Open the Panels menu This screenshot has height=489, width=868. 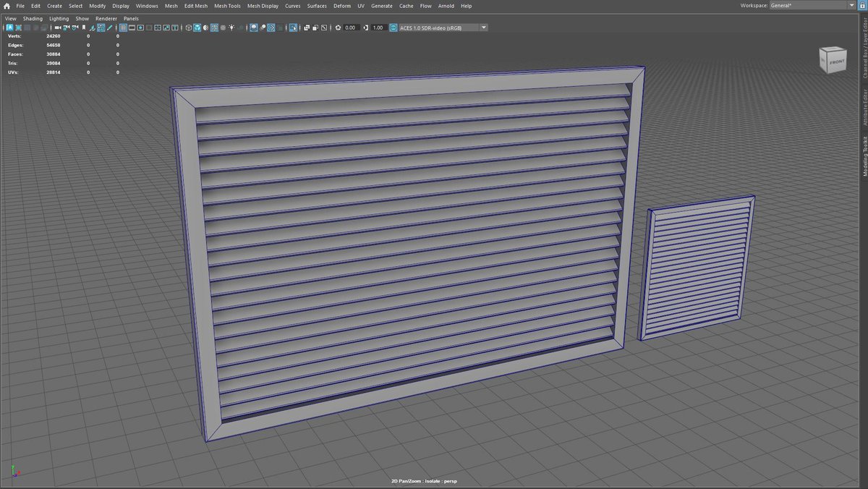(x=131, y=18)
